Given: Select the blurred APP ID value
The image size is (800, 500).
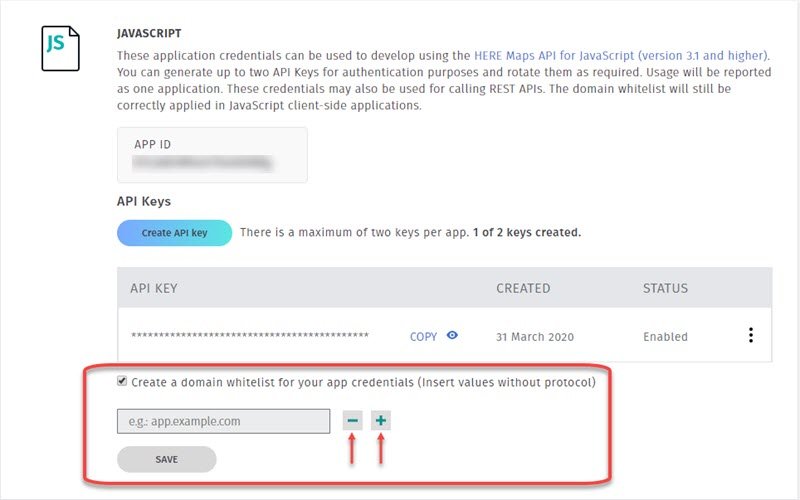Looking at the screenshot, I should (x=202, y=163).
